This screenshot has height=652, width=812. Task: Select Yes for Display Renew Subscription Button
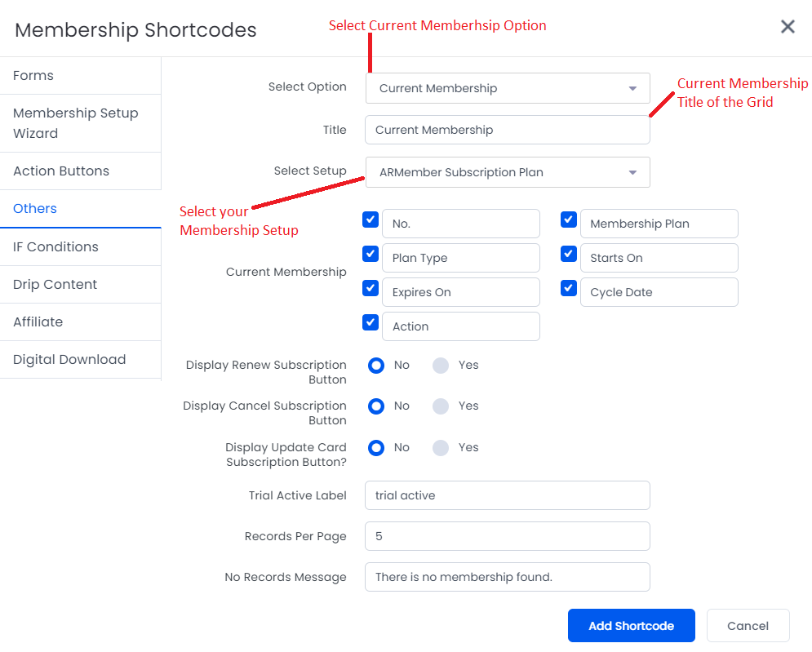pyautogui.click(x=441, y=365)
